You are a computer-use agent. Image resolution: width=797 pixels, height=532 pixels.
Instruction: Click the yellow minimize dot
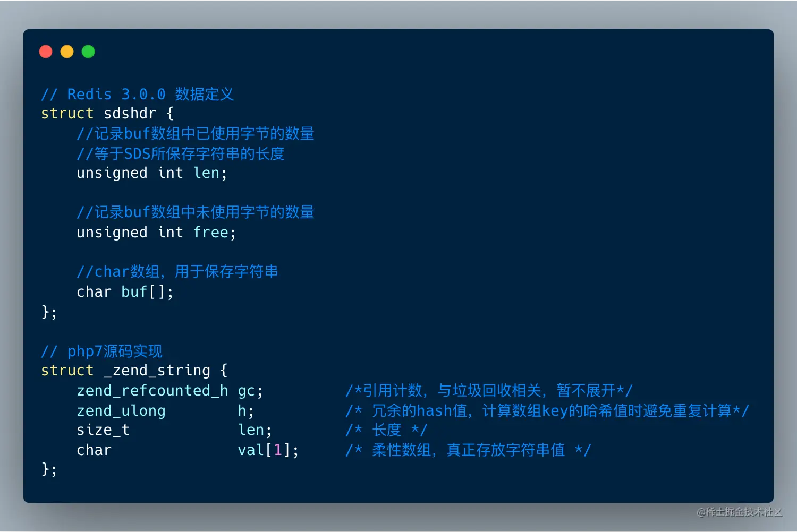[67, 52]
